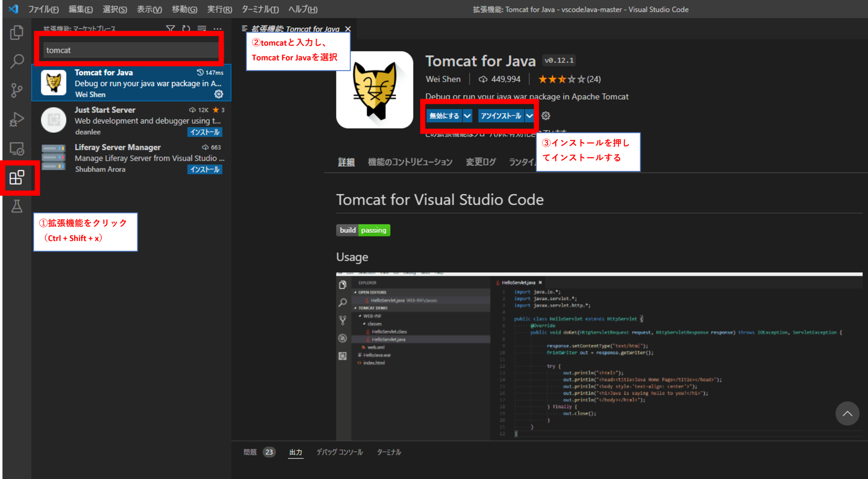Switch to the ターミナル panel tab
Viewport: 868px width, 479px height.
click(x=388, y=452)
